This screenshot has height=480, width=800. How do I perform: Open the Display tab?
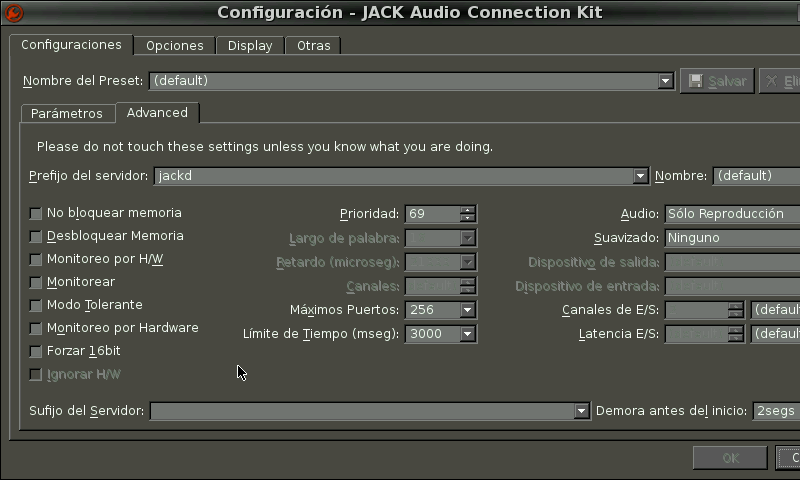[250, 46]
